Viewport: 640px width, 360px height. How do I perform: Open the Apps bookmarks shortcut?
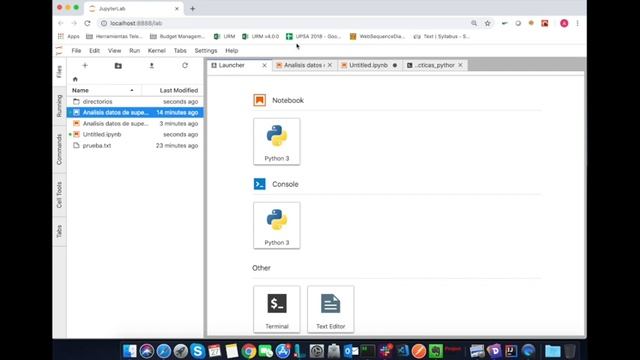click(x=69, y=36)
